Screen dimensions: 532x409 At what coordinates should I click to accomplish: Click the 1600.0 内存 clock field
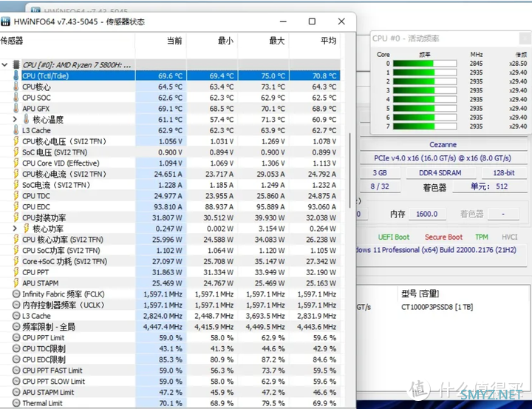427,214
